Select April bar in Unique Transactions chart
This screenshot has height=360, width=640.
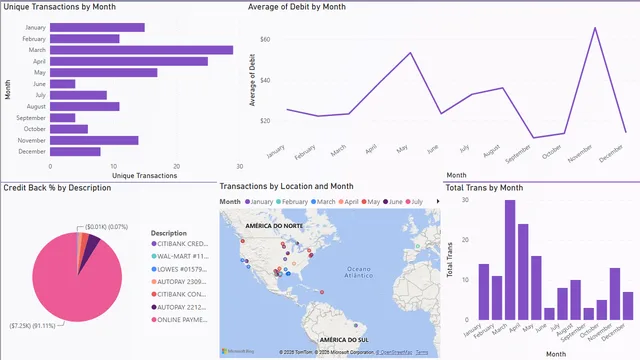129,61
